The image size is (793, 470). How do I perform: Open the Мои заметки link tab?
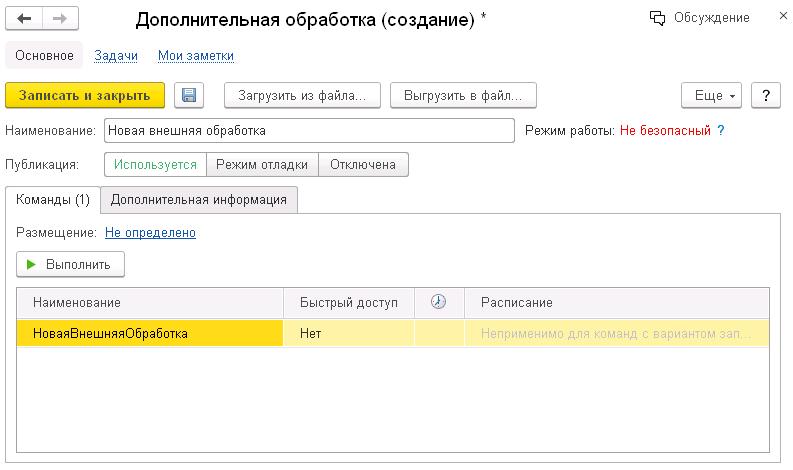tap(196, 56)
